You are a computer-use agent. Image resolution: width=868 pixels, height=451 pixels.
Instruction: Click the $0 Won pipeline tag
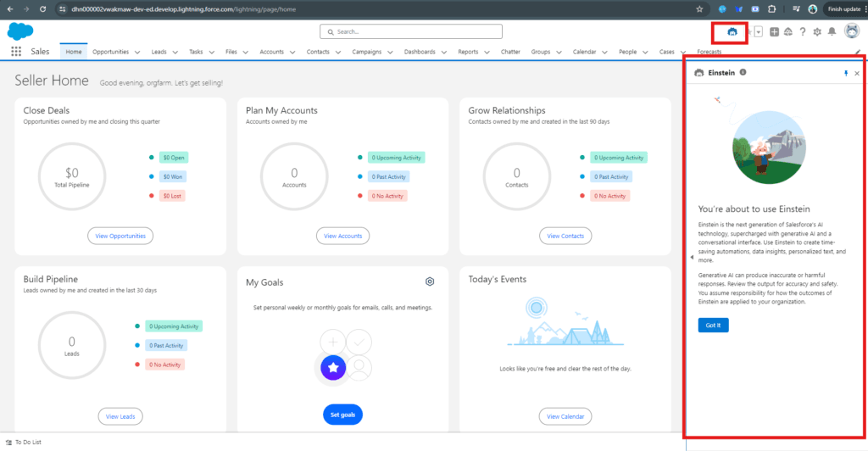pyautogui.click(x=173, y=176)
